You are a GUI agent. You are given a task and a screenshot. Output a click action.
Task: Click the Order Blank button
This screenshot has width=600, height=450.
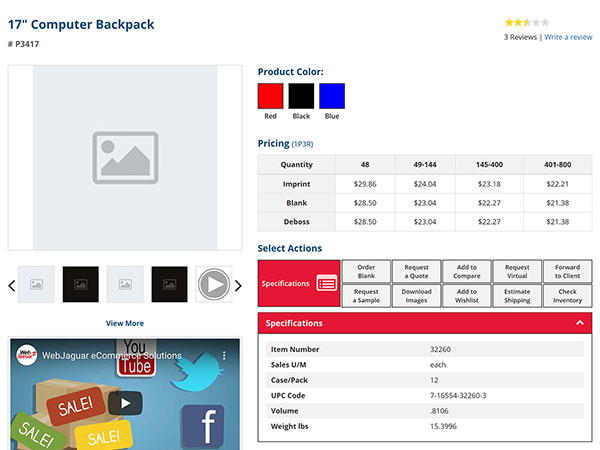366,272
